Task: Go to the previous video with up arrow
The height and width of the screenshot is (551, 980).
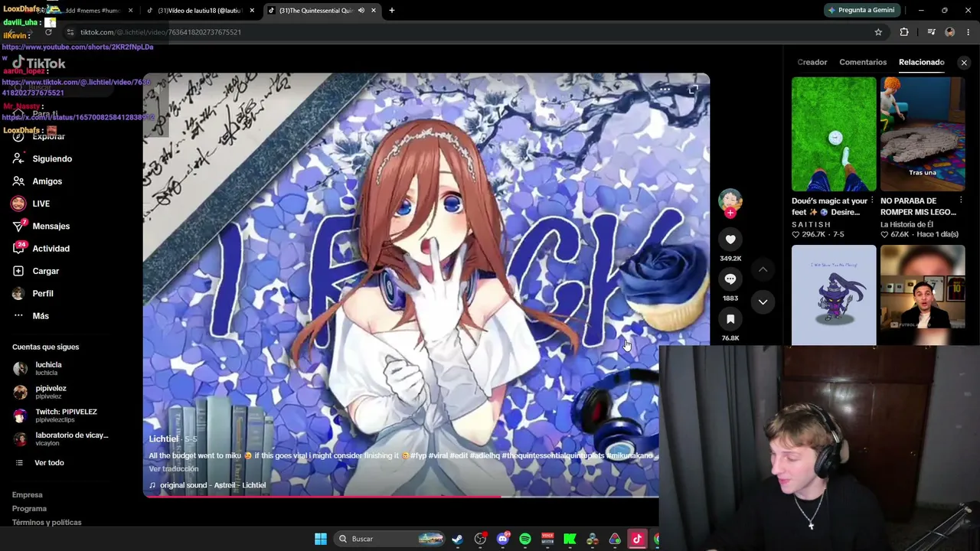Action: coord(763,269)
